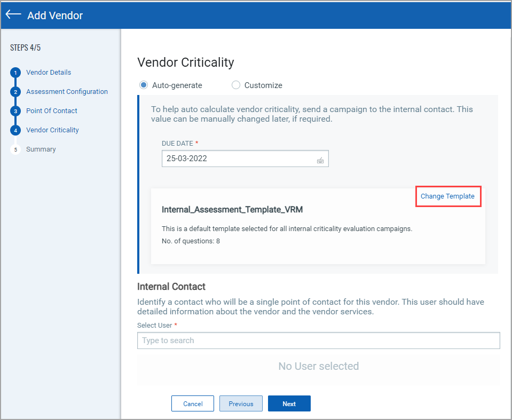Select the Auto-generate radio option
Image resolution: width=512 pixels, height=420 pixels.
pos(143,85)
